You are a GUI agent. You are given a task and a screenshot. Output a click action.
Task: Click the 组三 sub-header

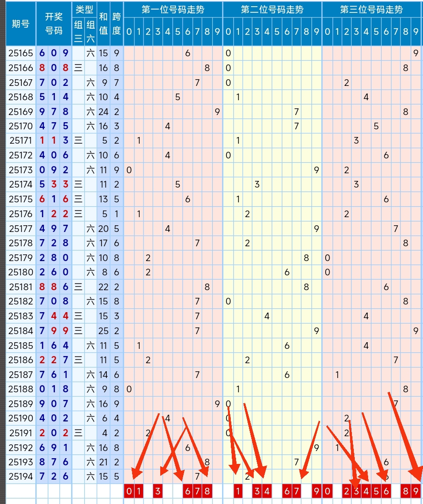[78, 31]
